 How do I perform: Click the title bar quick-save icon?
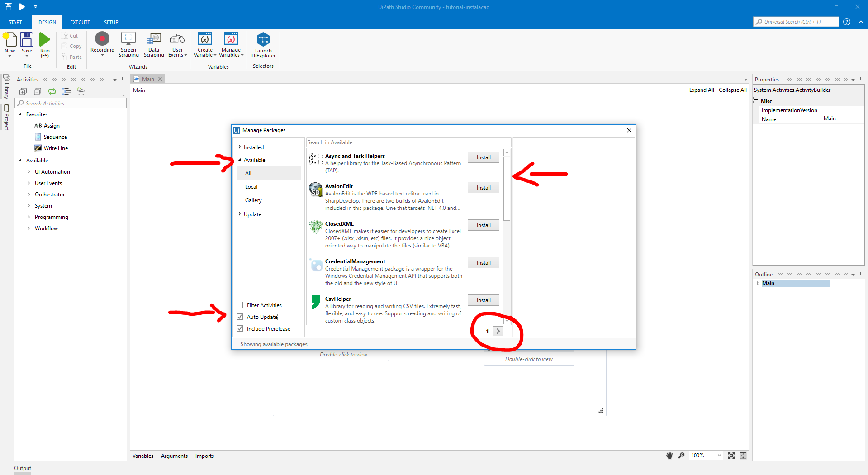click(9, 7)
